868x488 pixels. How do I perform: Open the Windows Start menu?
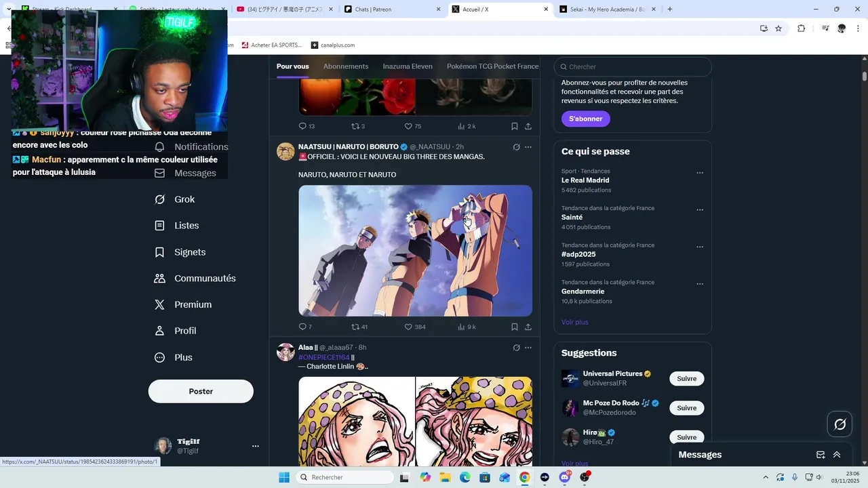tap(283, 477)
